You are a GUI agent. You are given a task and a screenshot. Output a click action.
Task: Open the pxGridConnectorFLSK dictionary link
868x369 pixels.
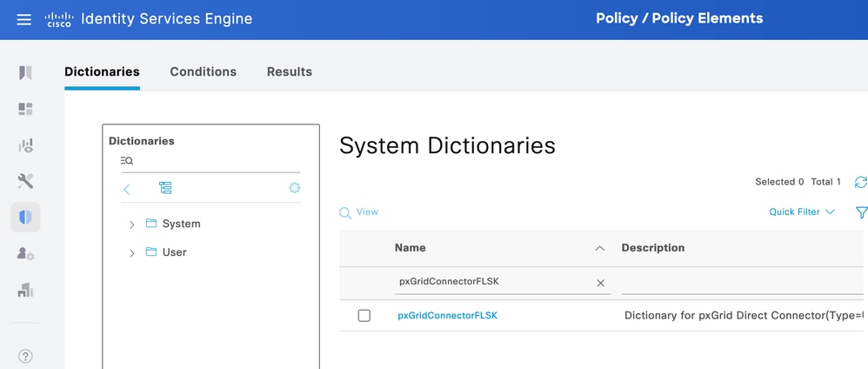point(447,316)
